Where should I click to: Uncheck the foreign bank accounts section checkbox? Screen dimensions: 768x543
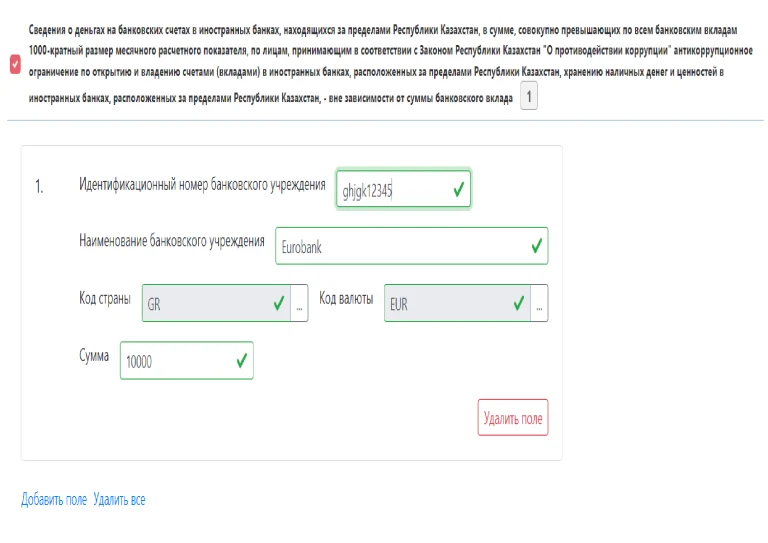pos(14,65)
